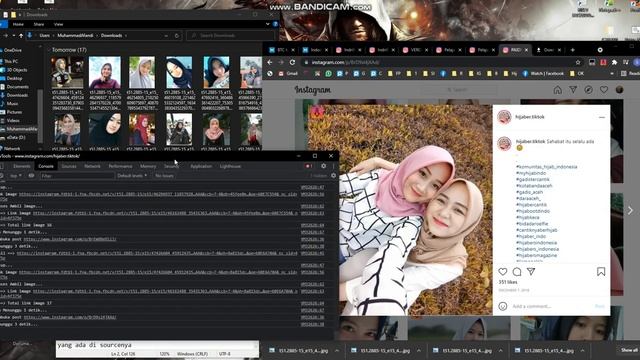Open DevTools settings gear icon
Screen dimensions: 640x360
(x=324, y=166)
